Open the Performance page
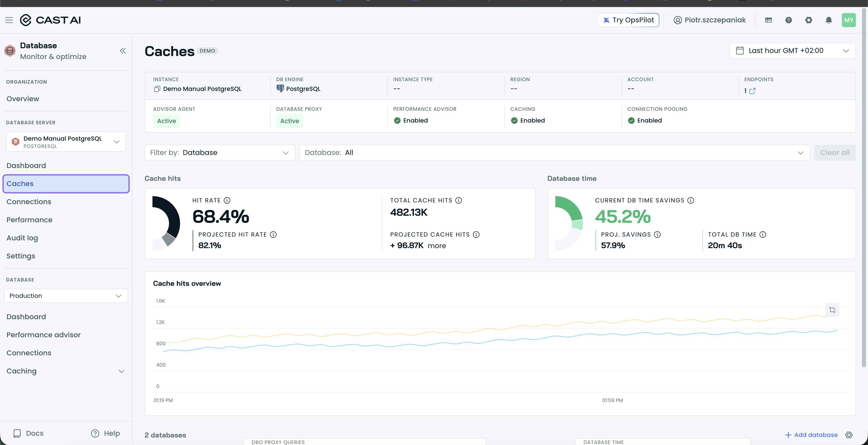 point(29,220)
